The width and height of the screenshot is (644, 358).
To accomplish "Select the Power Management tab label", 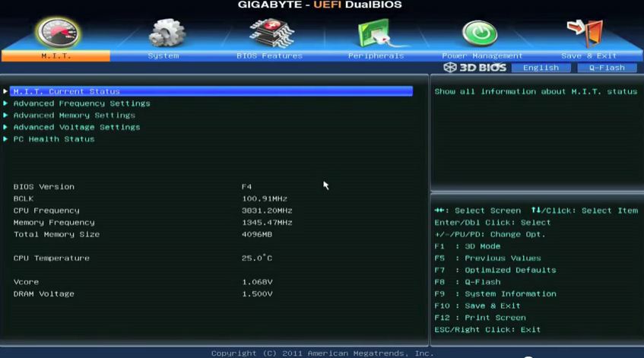I will point(482,55).
